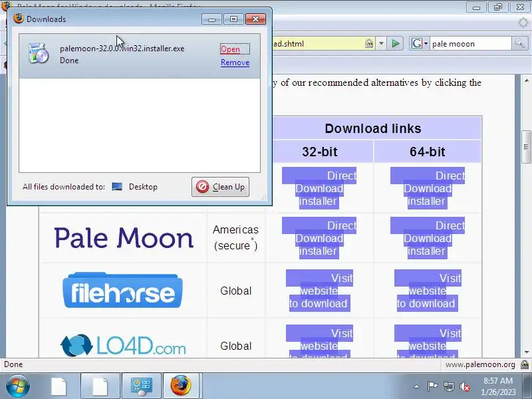Click the FileHorse logo
The image size is (532, 399).
pyautogui.click(x=122, y=291)
